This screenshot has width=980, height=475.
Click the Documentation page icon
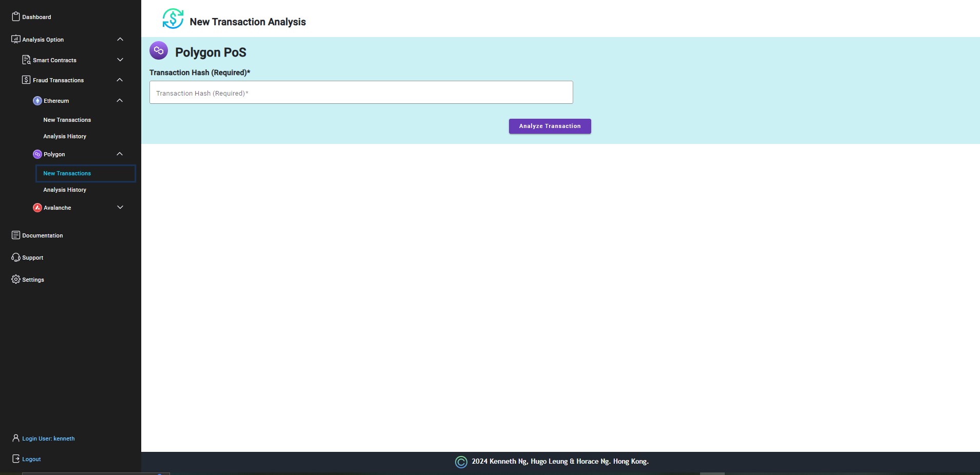(16, 235)
